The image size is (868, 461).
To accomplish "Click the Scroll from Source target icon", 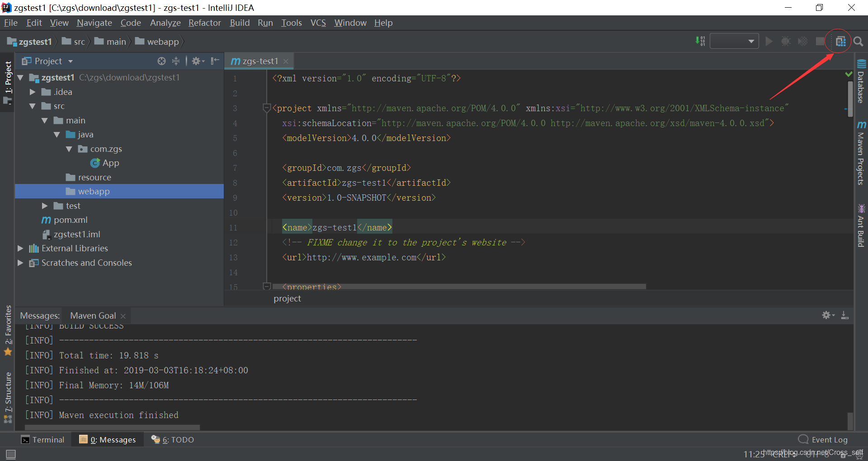I will point(161,61).
